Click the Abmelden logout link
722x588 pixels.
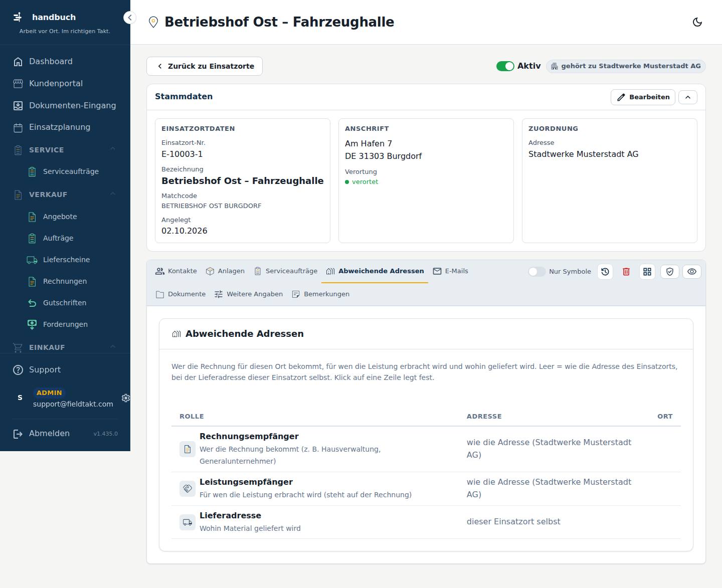(43, 434)
